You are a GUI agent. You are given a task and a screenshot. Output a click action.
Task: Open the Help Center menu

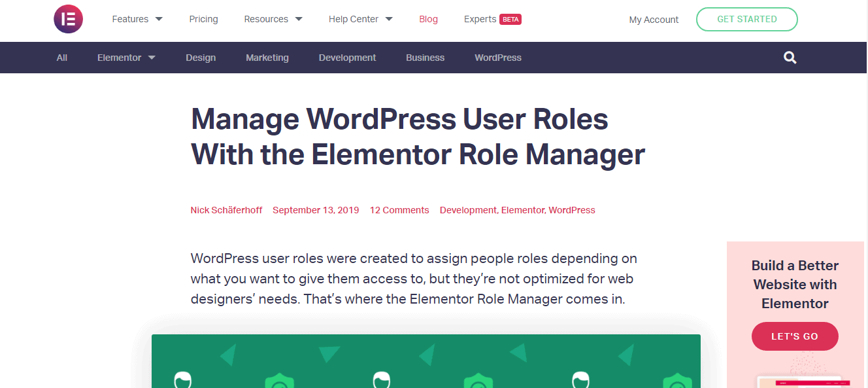click(354, 19)
